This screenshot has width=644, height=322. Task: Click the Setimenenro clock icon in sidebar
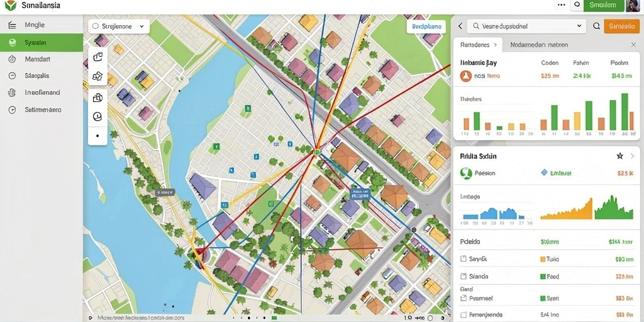click(12, 110)
